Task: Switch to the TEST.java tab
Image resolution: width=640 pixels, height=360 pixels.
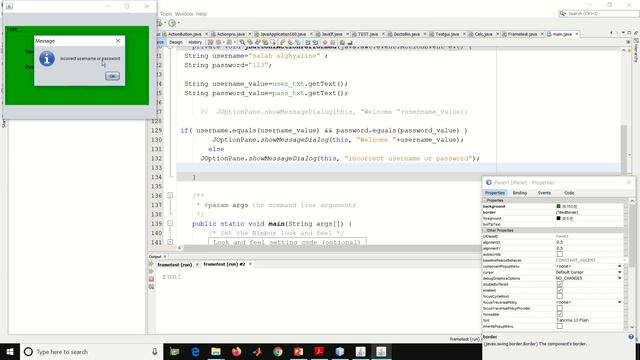Action: [367, 34]
